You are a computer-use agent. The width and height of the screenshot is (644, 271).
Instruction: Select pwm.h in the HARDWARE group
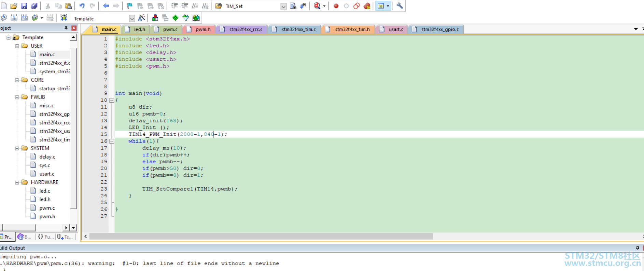pyautogui.click(x=47, y=216)
